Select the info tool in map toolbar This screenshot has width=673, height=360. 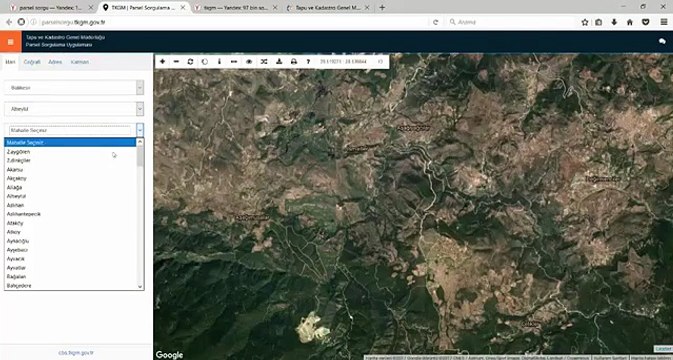pyautogui.click(x=219, y=62)
